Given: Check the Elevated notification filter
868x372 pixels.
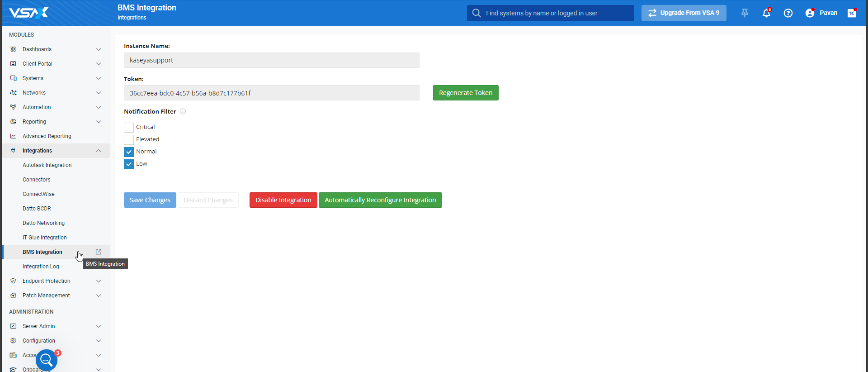Looking at the screenshot, I should click(129, 140).
